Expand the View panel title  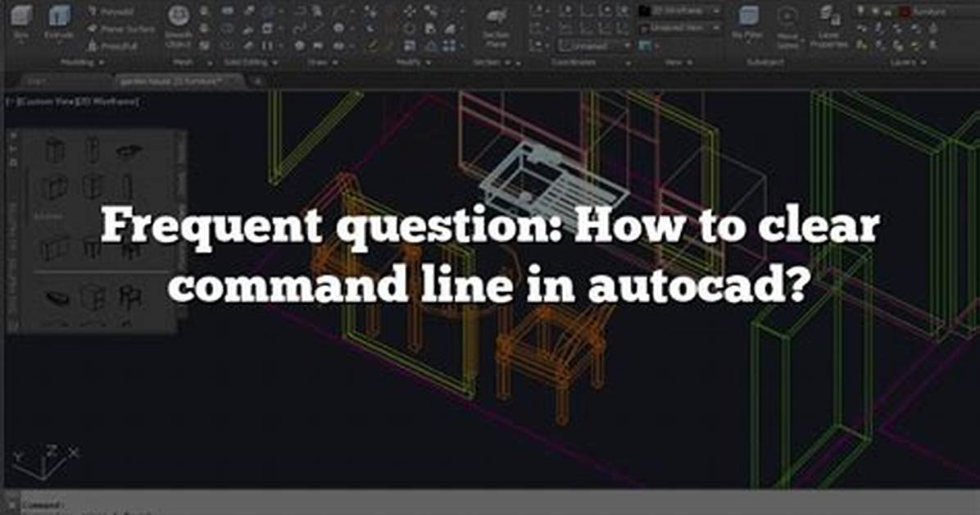tap(678, 62)
